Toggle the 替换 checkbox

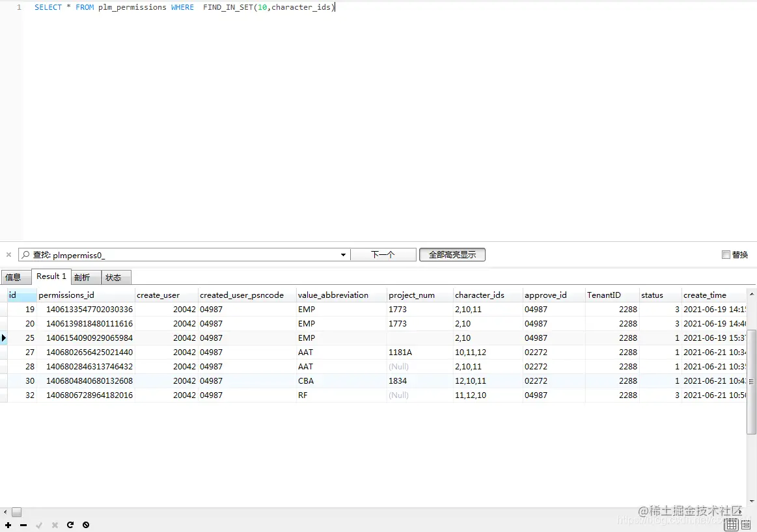tap(726, 255)
